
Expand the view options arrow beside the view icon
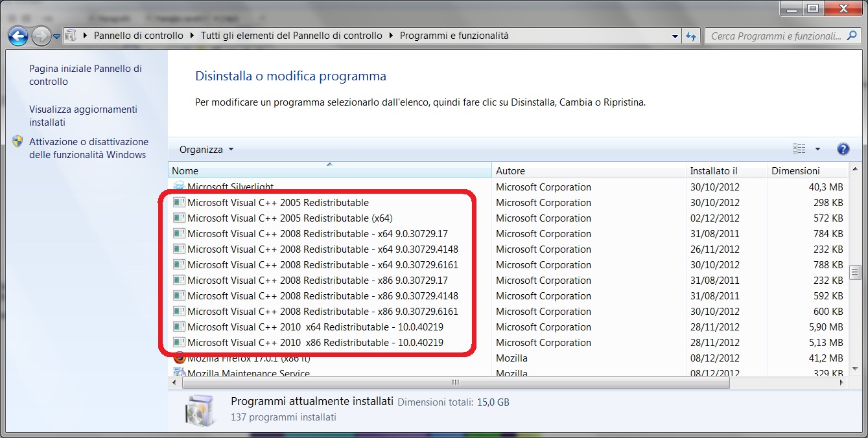[817, 149]
